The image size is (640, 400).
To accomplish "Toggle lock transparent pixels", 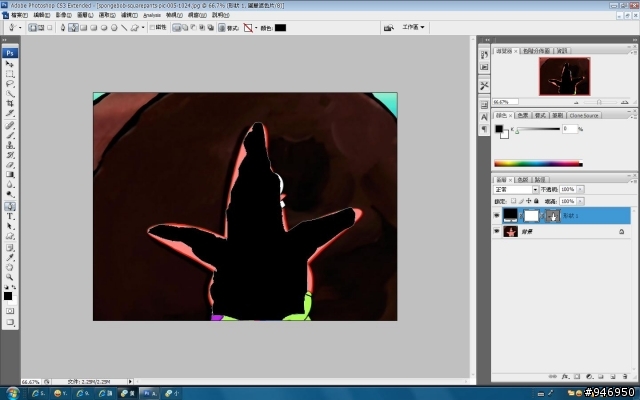I will pyautogui.click(x=513, y=201).
